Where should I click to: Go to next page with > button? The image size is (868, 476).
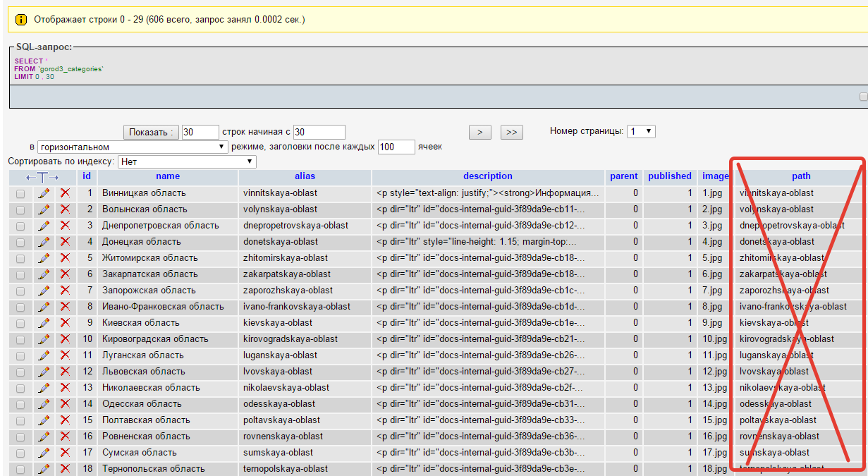(x=480, y=132)
